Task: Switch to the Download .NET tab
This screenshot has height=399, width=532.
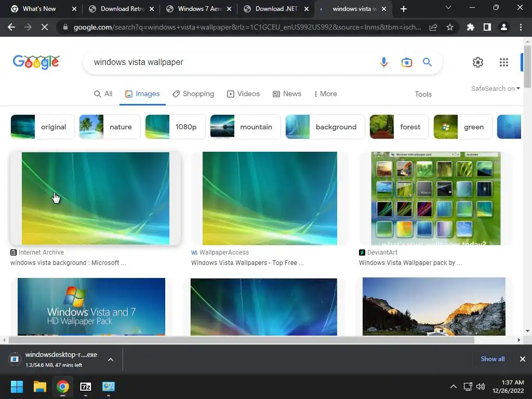Action: click(x=276, y=9)
